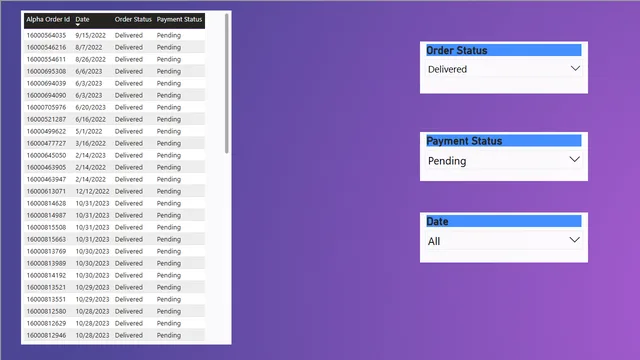
Task: Select the Order Status slicer title
Action: click(457, 50)
